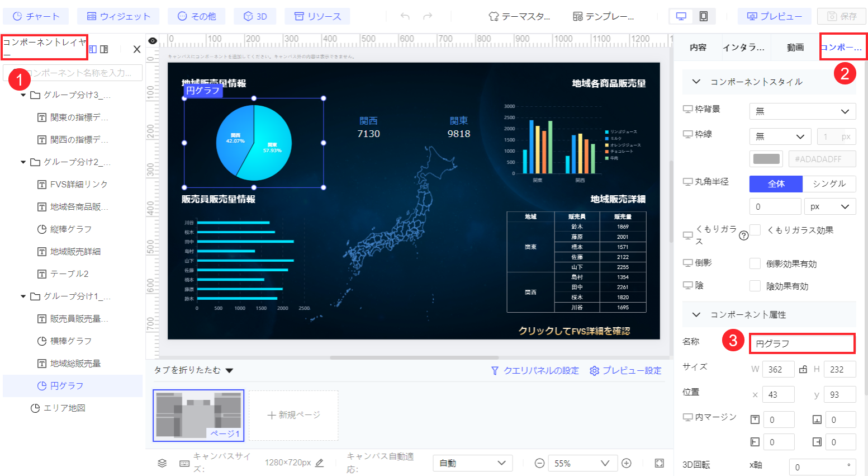Open the 55% zoom dropdown
The image size is (868, 476).
[x=582, y=463]
